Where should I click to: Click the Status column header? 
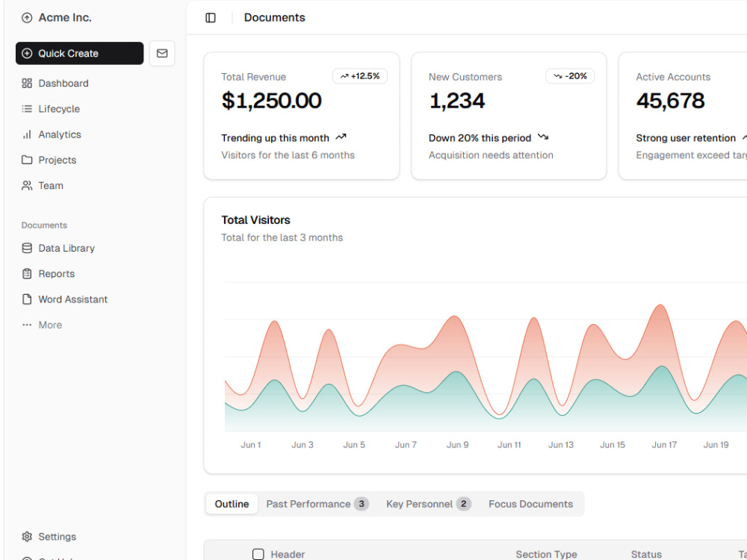click(646, 554)
